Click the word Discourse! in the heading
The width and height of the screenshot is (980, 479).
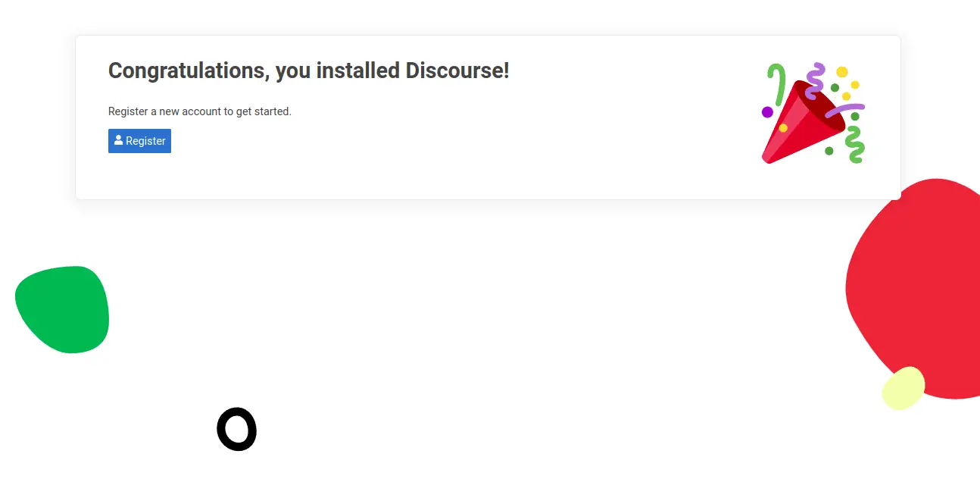tap(457, 70)
